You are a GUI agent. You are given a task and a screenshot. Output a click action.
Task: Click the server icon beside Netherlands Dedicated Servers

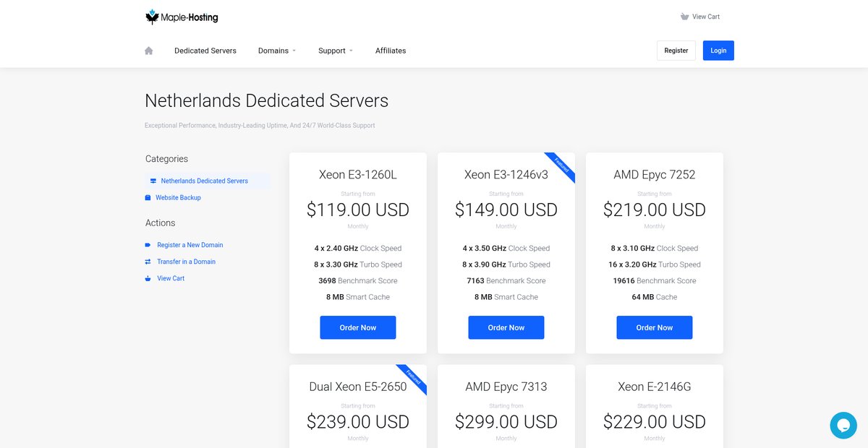pyautogui.click(x=153, y=181)
